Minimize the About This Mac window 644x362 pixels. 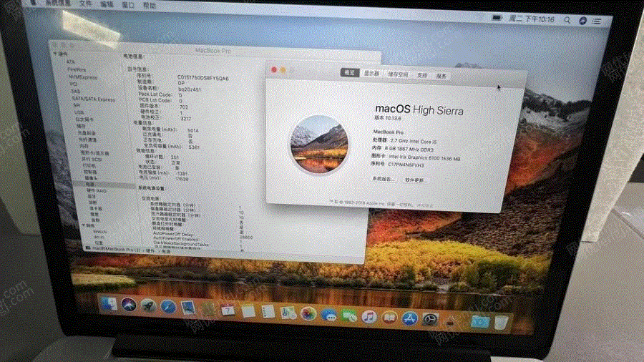283,70
